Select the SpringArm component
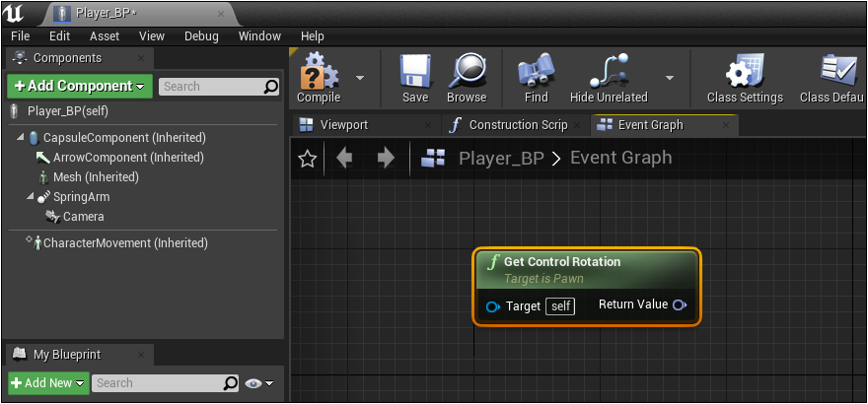 [x=81, y=197]
